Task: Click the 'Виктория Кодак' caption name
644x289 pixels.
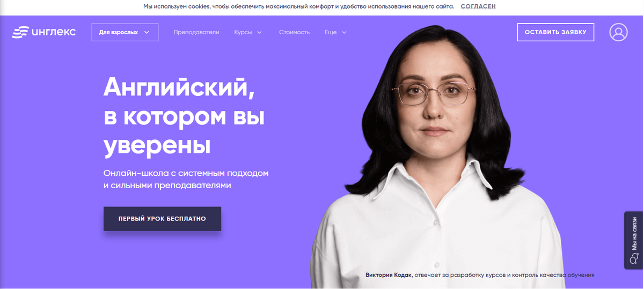Action: (389, 275)
